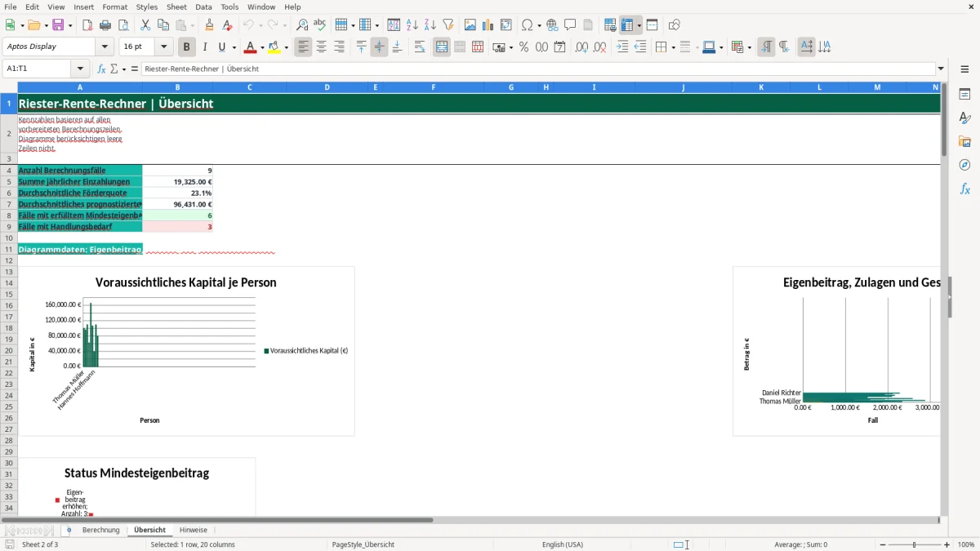Switch to the Berechnung sheet tab
Screen dimensions: 980x551
click(100, 531)
